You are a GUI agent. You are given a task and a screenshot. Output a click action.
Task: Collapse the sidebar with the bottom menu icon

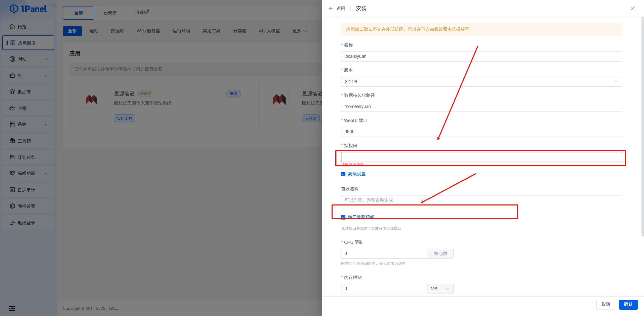pyautogui.click(x=12, y=308)
